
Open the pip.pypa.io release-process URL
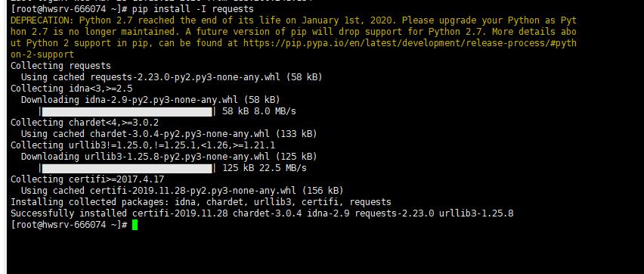pyautogui.click(x=410, y=43)
